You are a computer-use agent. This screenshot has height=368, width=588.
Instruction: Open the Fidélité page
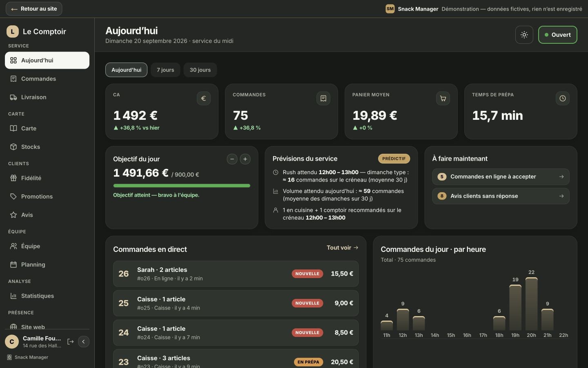tap(47, 178)
